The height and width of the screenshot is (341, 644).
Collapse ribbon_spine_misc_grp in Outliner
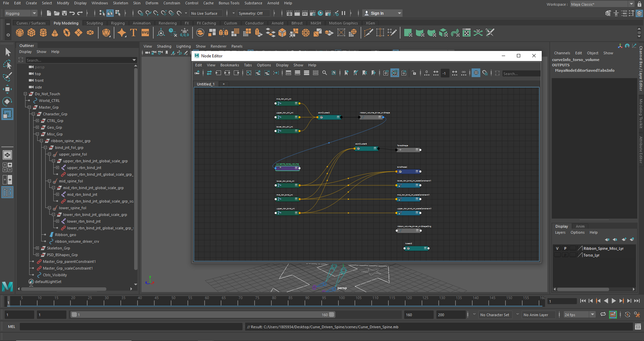click(41, 141)
